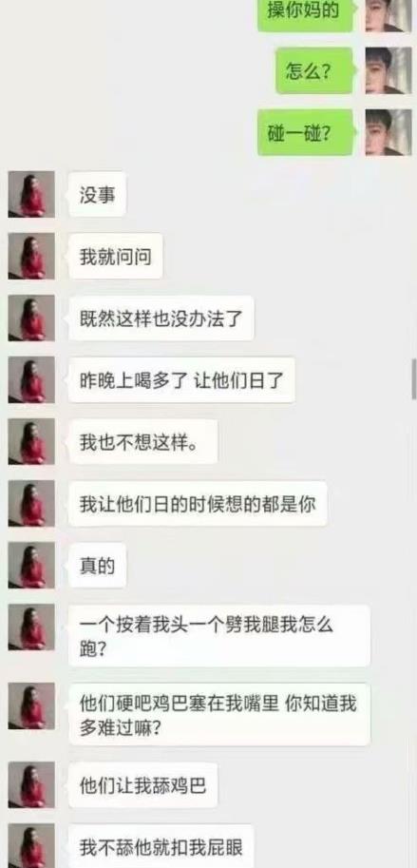The height and width of the screenshot is (868, 417).
Task: Tap the avatar beside the message ending "多难过嘛?"
Action: pyautogui.click(x=31, y=705)
